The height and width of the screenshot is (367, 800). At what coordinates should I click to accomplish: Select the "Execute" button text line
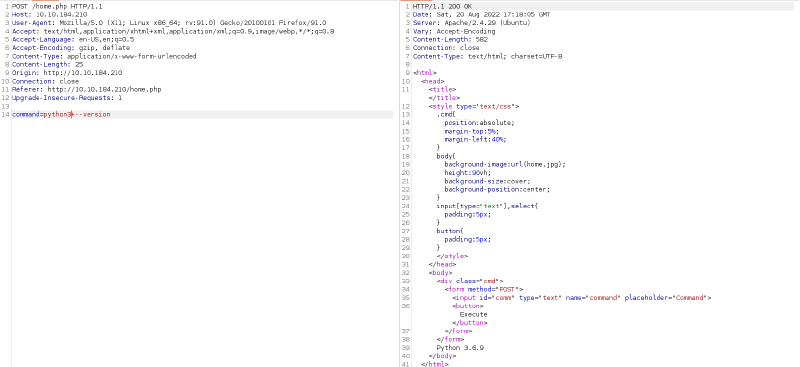click(473, 314)
